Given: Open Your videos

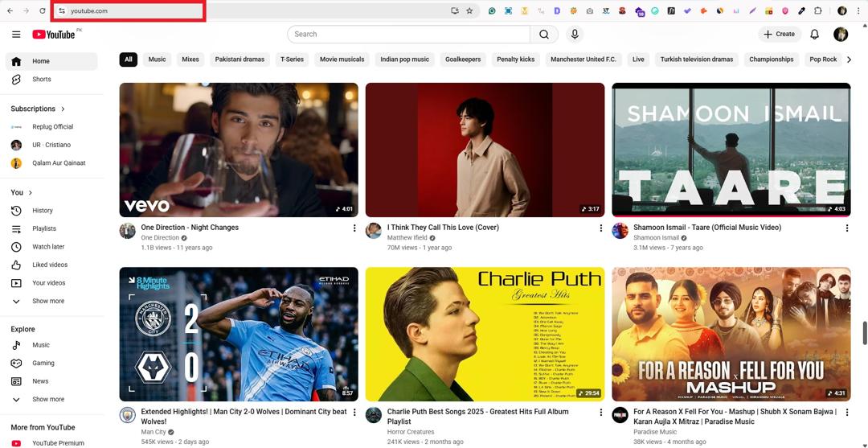Looking at the screenshot, I should (x=51, y=283).
